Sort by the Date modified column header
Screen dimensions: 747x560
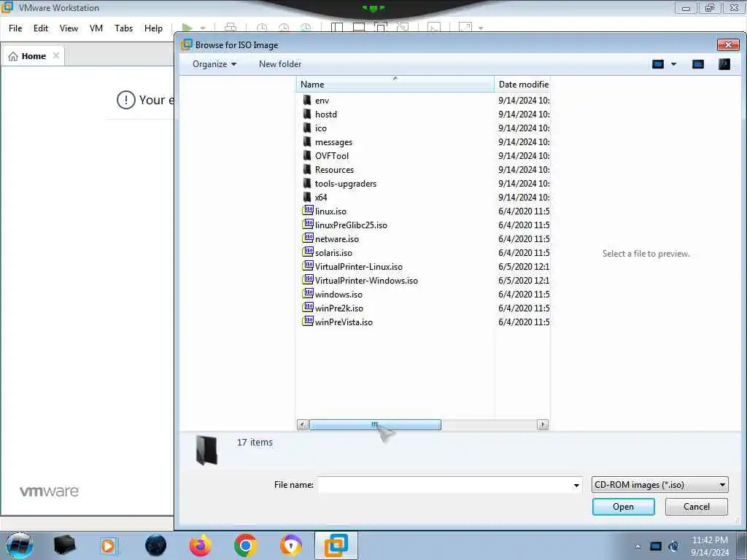point(522,85)
